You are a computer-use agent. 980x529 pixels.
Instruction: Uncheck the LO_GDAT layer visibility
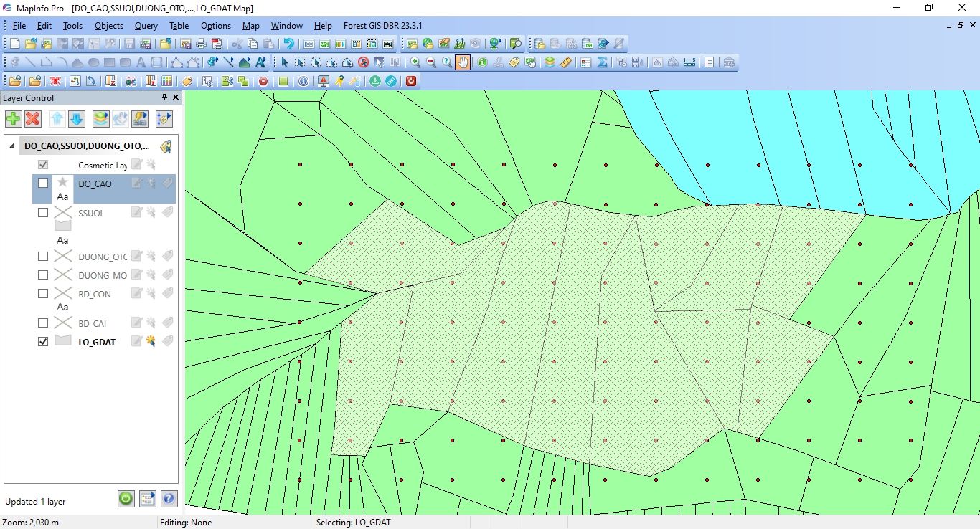click(x=43, y=342)
